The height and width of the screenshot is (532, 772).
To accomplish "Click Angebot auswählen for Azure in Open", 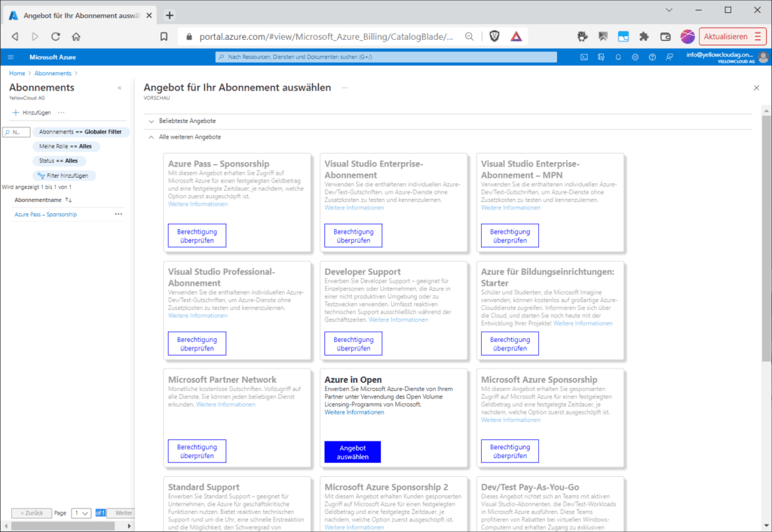I will pyautogui.click(x=353, y=452).
